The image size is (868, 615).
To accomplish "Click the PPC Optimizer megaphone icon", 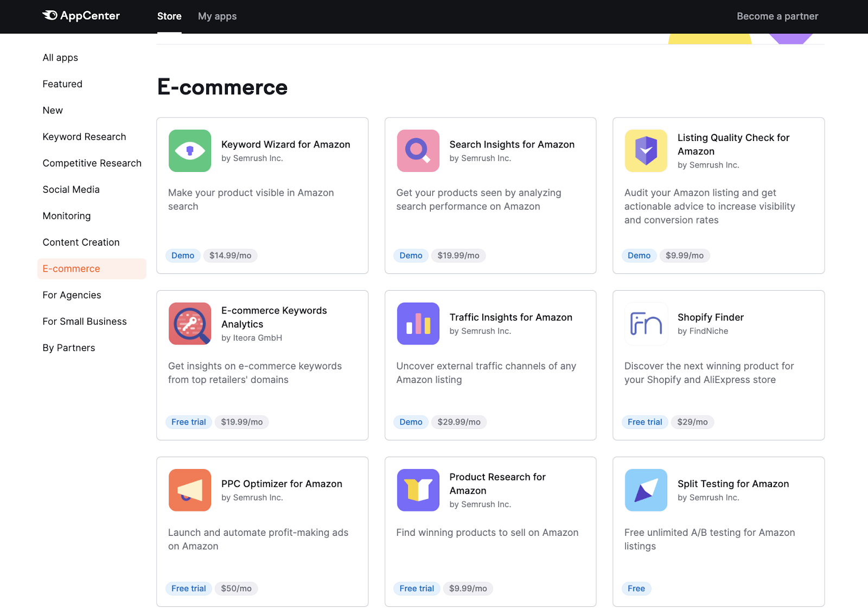I will [190, 490].
